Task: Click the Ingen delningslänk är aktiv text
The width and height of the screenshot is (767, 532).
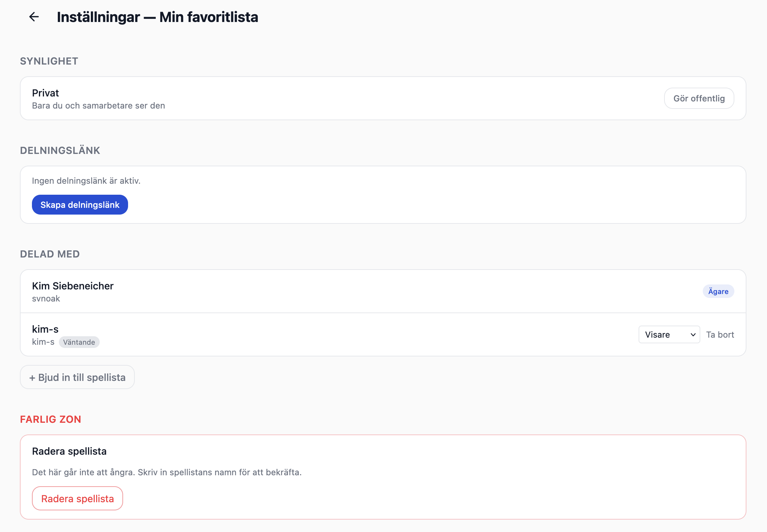Action: 86,181
